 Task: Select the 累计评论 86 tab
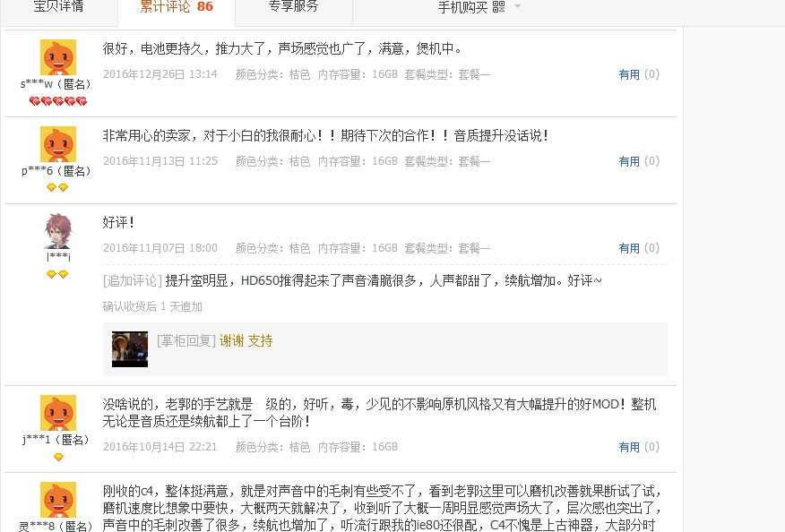click(177, 7)
